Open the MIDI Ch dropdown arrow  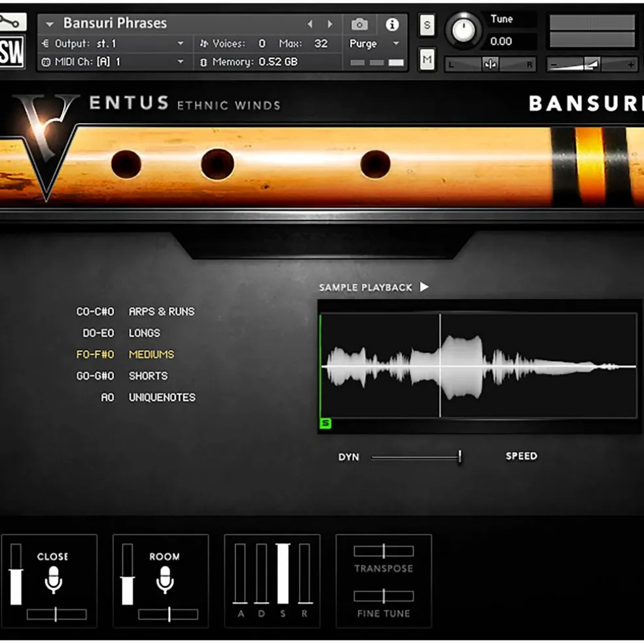point(180,62)
